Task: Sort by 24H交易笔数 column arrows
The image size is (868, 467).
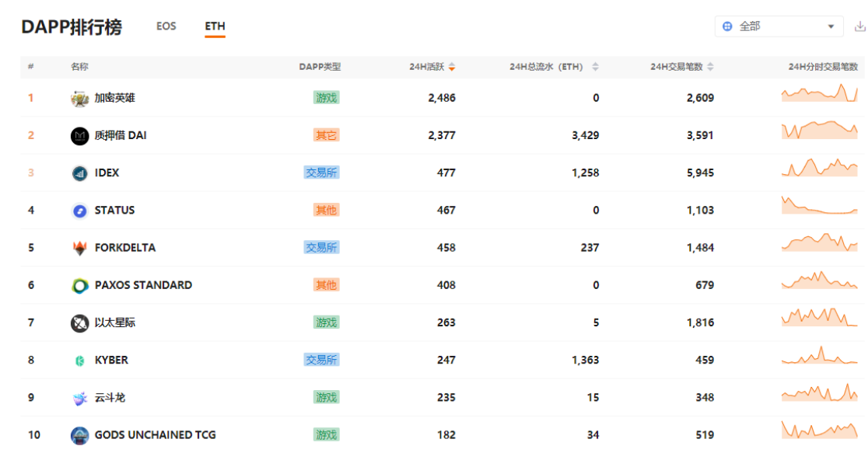Action: 710,67
